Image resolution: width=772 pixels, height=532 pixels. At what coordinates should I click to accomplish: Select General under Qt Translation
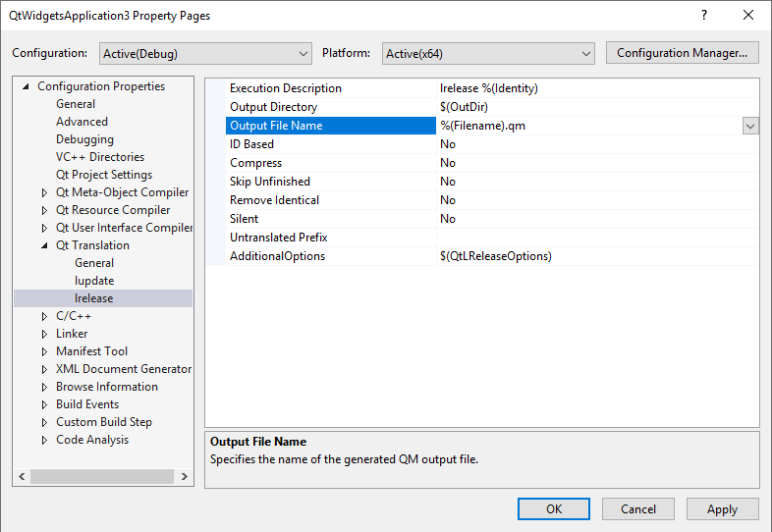(x=94, y=263)
